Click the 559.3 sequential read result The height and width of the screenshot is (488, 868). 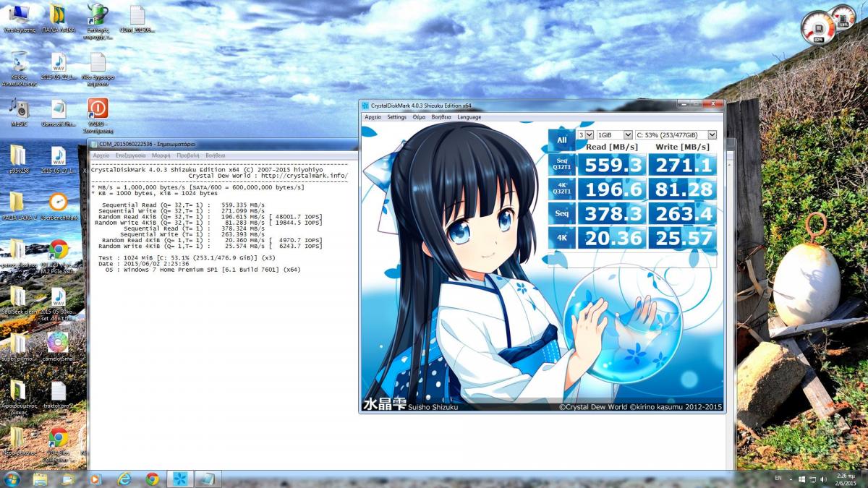613,166
